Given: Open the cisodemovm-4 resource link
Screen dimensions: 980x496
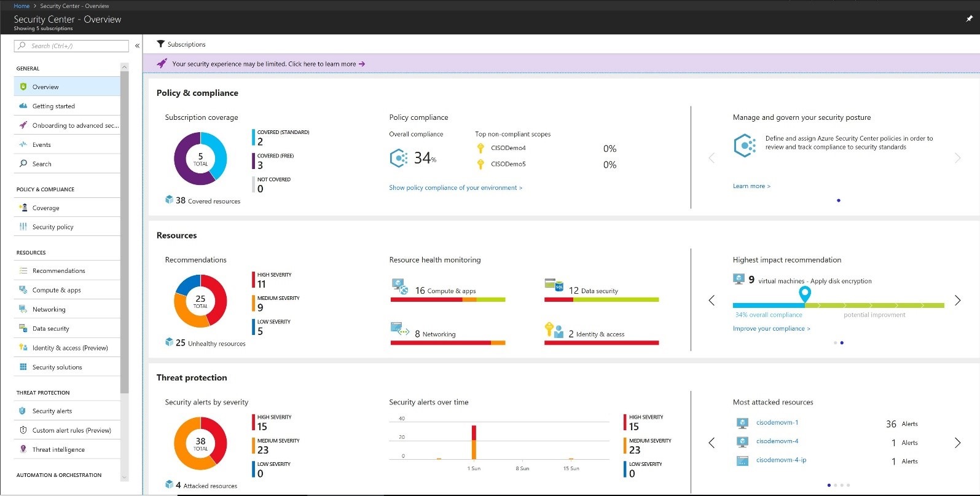Looking at the screenshot, I should [777, 441].
